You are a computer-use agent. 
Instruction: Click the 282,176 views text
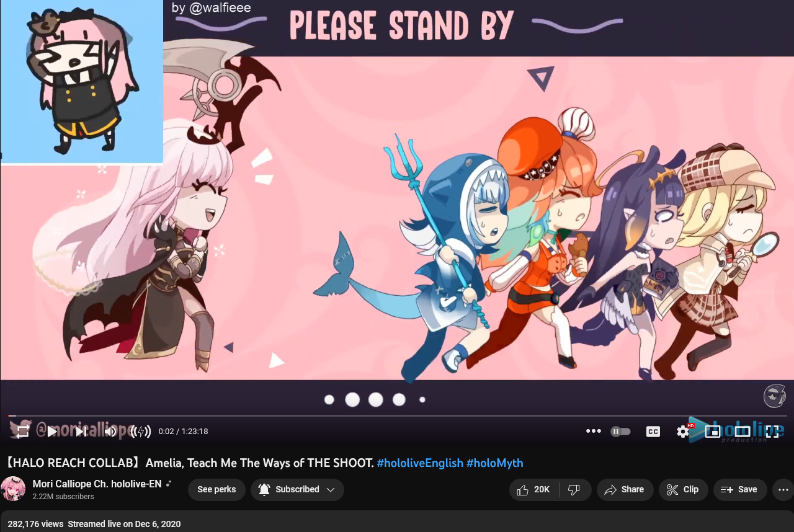[x=35, y=524]
